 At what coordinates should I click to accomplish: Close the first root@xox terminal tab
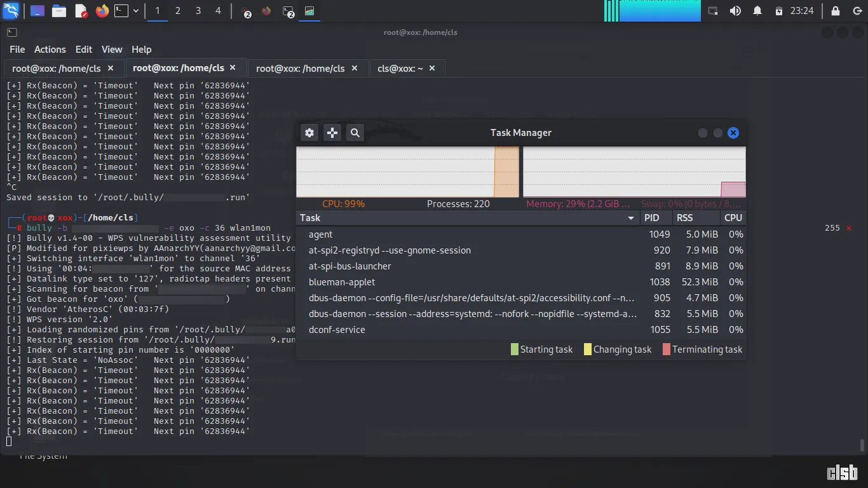tap(111, 68)
